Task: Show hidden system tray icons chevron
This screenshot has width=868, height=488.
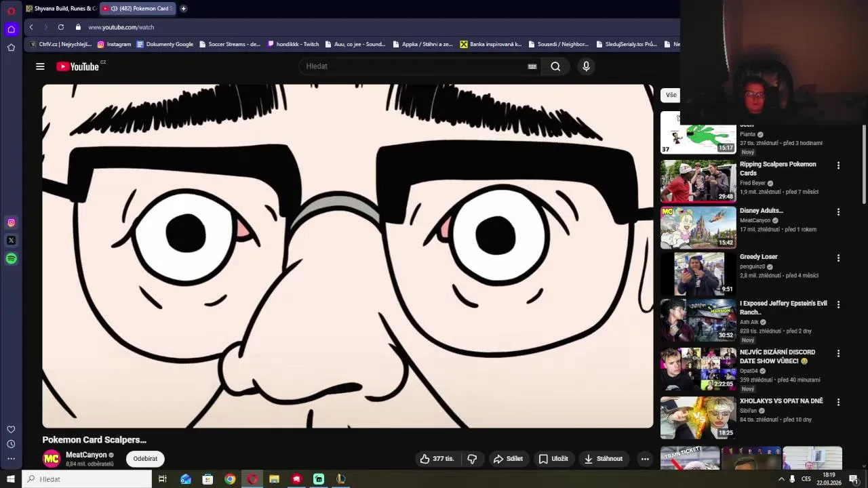Action: [781, 479]
